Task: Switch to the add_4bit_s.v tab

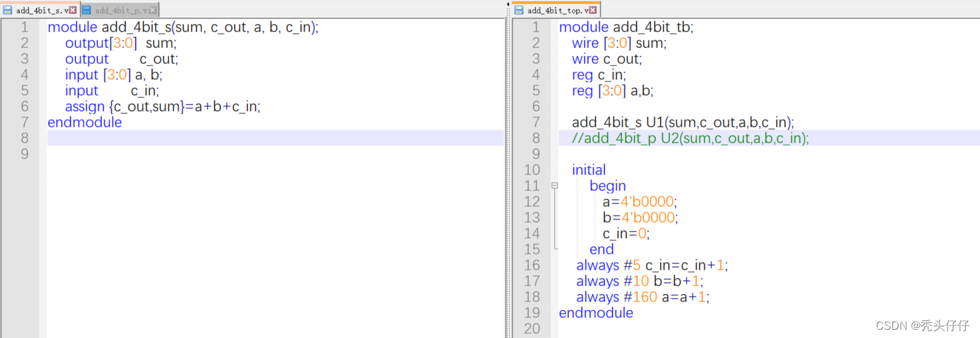Action: coord(40,10)
